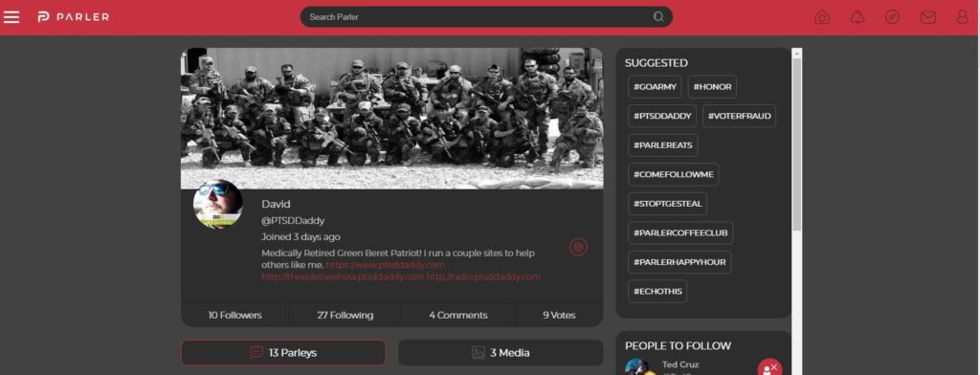Click the search magnifier icon
This screenshot has height=375, width=980.
click(658, 17)
